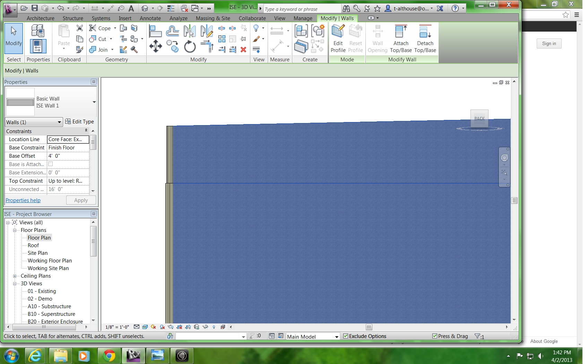The height and width of the screenshot is (364, 588).
Task: Open the Structure ribbon tab
Action: pyautogui.click(x=73, y=18)
